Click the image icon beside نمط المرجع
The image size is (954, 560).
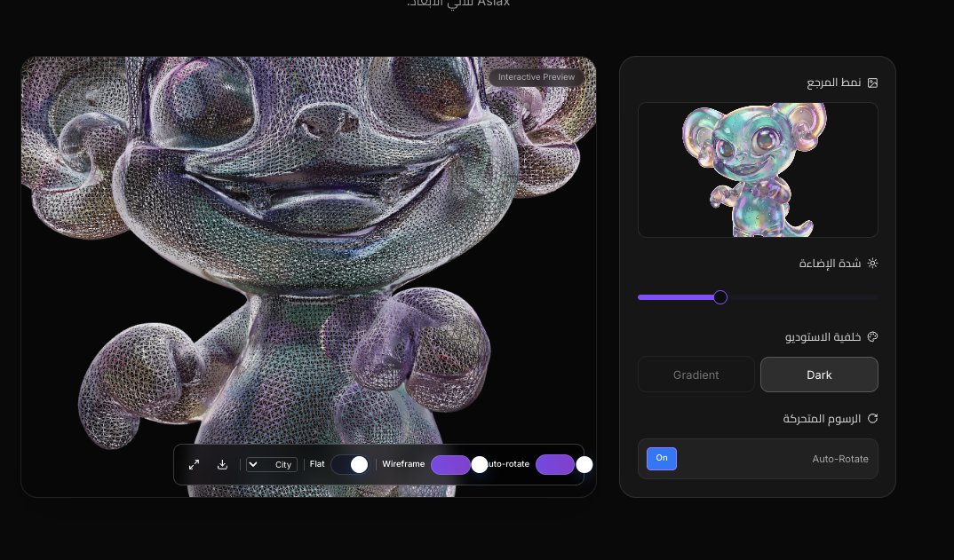[872, 83]
